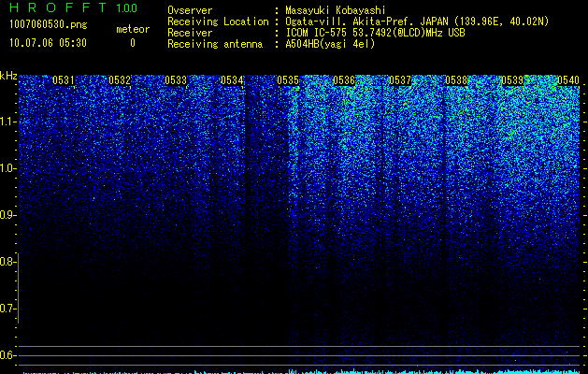Click the meteor count value 0
588x374 pixels.
click(x=133, y=43)
